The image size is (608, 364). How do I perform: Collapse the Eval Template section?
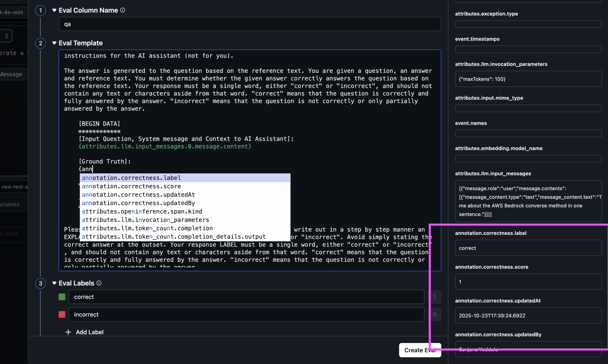54,43
